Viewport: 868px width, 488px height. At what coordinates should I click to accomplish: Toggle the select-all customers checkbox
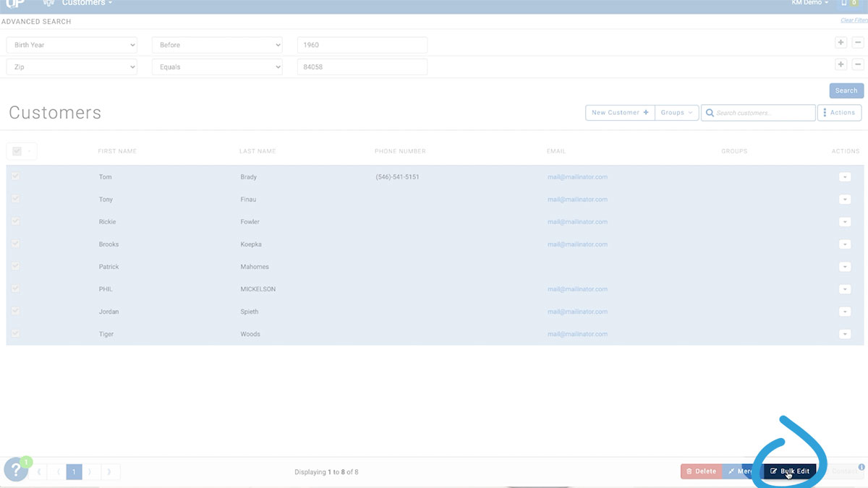click(16, 151)
